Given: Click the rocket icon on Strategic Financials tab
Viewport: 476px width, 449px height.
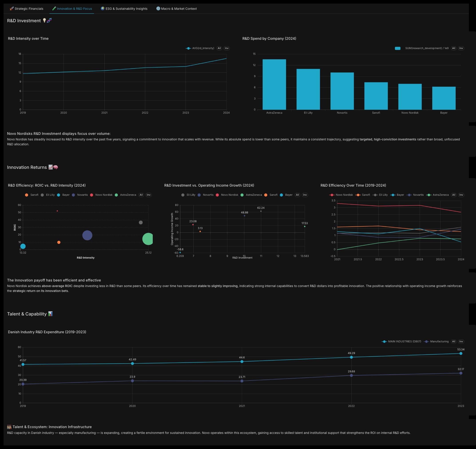Looking at the screenshot, I should pyautogui.click(x=11, y=8).
